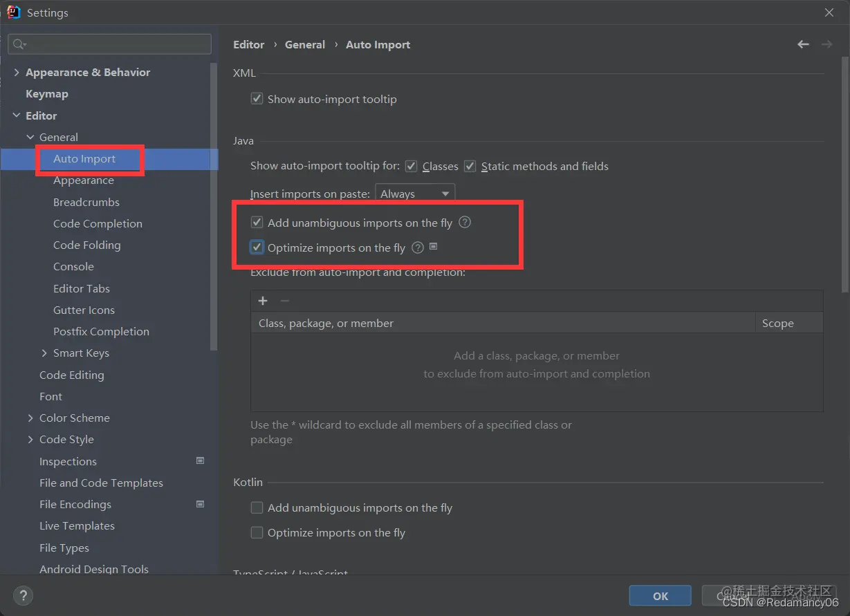Viewport: 850px width, 616px height.
Task: Toggle Classes auto-import tooltip checkbox
Action: (x=411, y=166)
